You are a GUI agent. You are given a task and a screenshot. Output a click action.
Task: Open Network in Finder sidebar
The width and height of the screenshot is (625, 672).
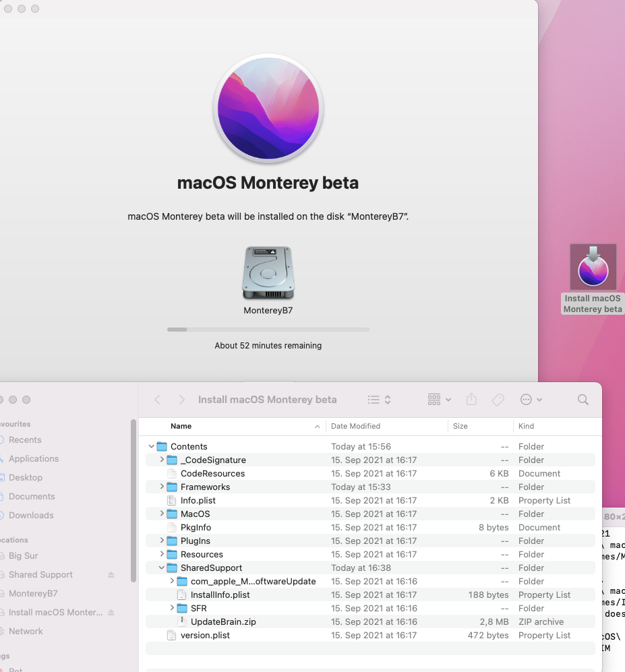pyautogui.click(x=26, y=632)
